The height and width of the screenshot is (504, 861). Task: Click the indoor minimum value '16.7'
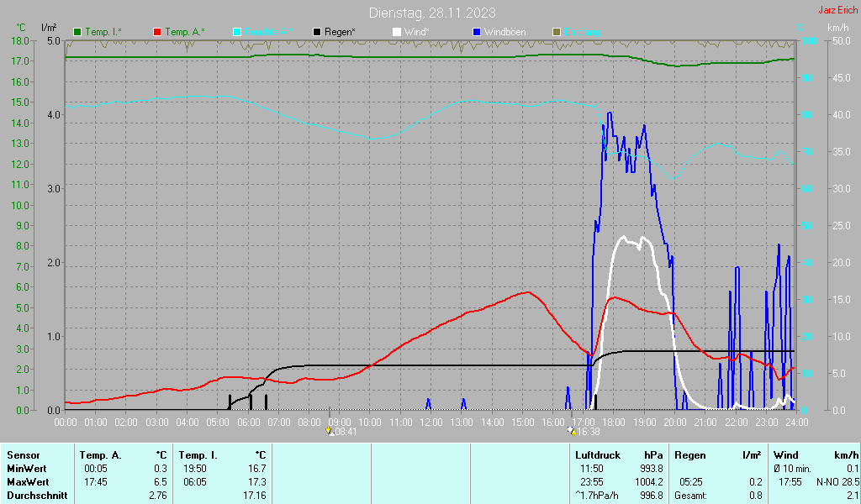coord(257,469)
